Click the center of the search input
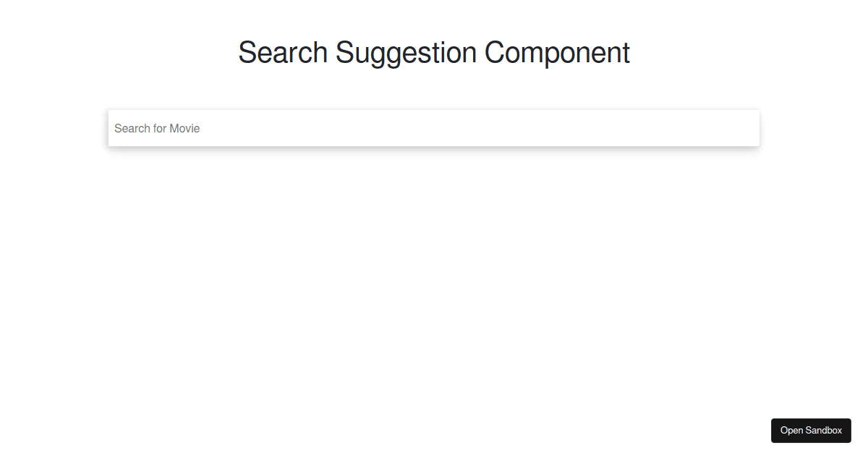The width and height of the screenshot is (868, 456). [x=434, y=128]
